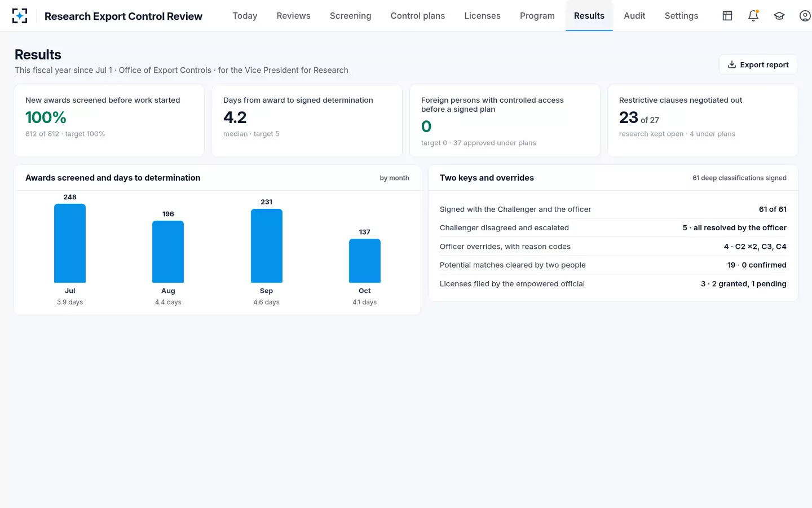Click '4 · C2 ×2, C3, C4' value
The width and height of the screenshot is (812, 508).
(x=755, y=246)
